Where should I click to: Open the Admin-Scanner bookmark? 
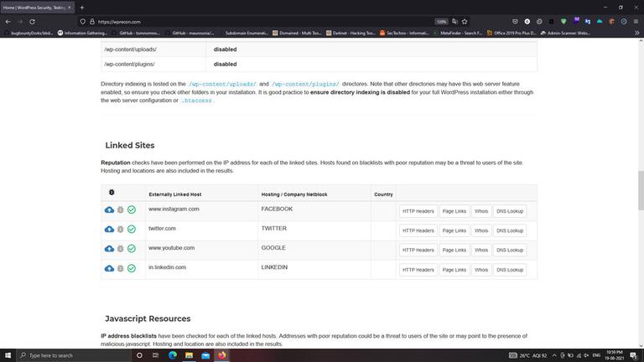(x=565, y=33)
